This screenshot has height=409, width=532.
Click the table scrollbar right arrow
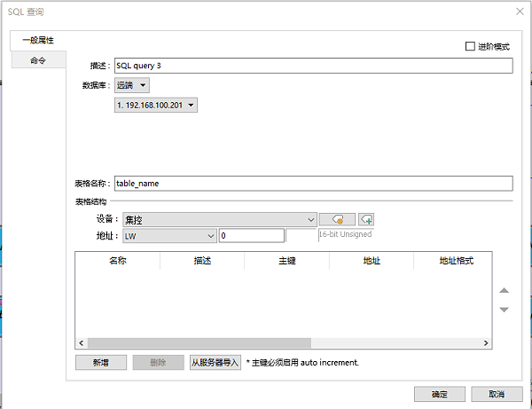[486, 342]
